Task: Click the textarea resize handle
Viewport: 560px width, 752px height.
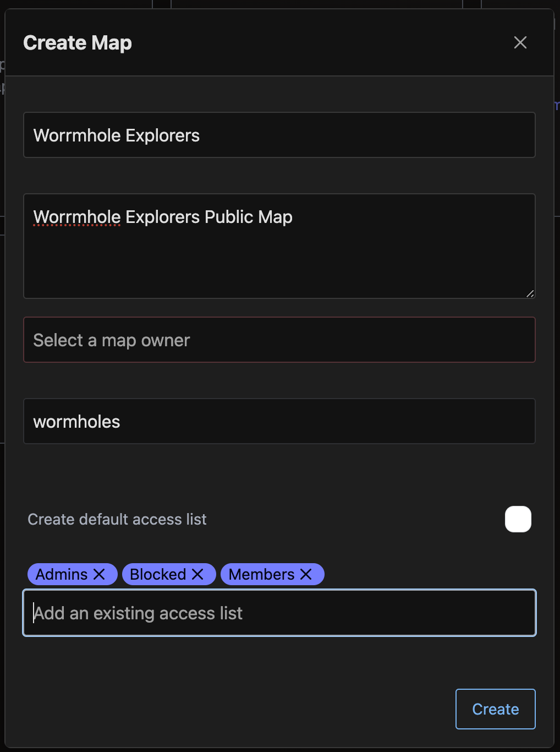Action: [x=530, y=293]
